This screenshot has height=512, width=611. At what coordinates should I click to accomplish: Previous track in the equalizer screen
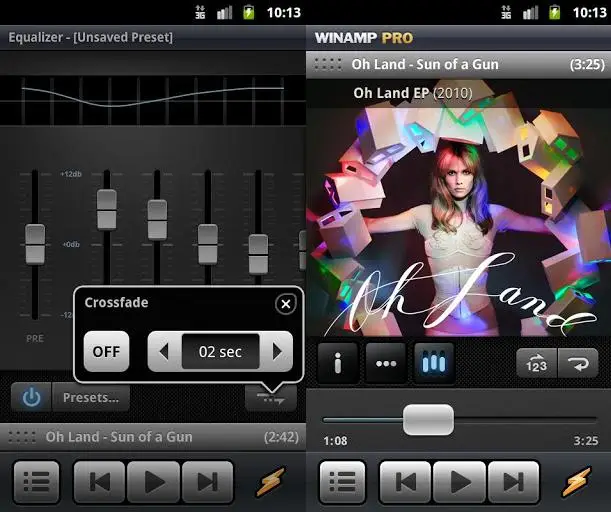pyautogui.click(x=100, y=482)
